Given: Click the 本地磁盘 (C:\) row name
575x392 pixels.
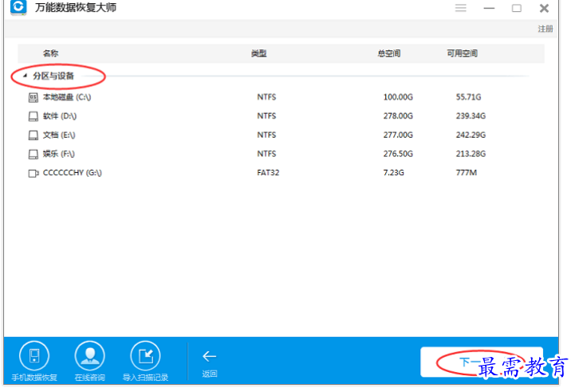Looking at the screenshot, I should (67, 97).
